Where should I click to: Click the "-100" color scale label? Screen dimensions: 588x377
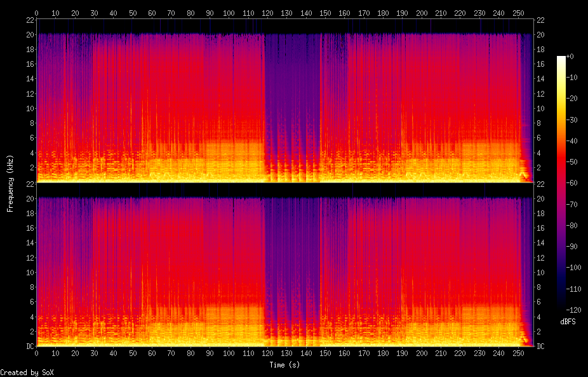coord(573,268)
